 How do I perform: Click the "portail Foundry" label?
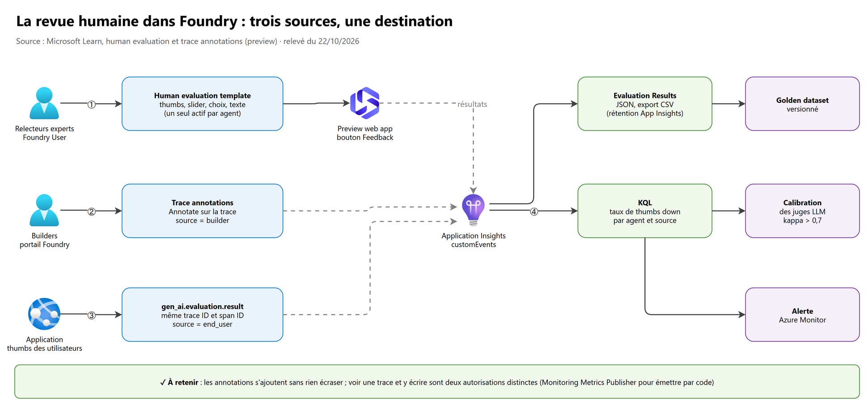(x=45, y=244)
